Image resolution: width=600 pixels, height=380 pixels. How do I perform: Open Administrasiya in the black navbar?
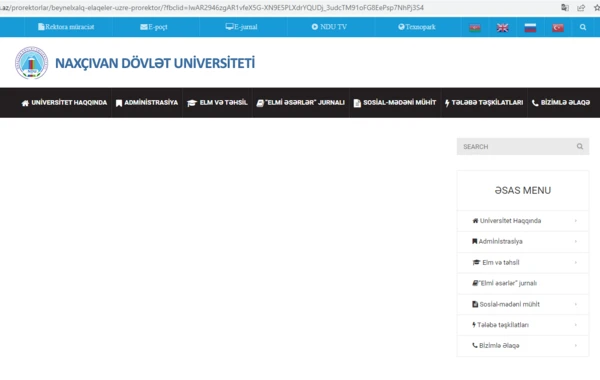coord(147,103)
